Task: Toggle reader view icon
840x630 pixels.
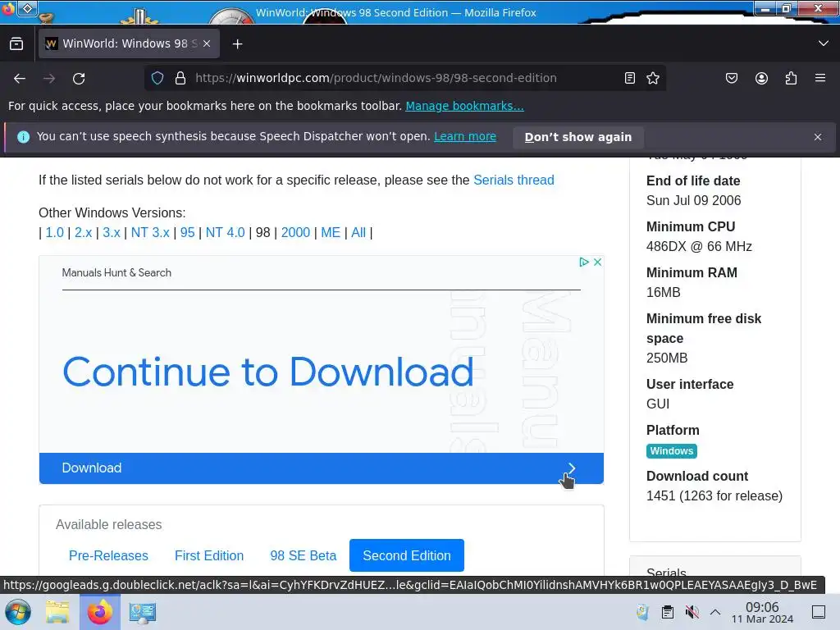Action: pos(630,78)
